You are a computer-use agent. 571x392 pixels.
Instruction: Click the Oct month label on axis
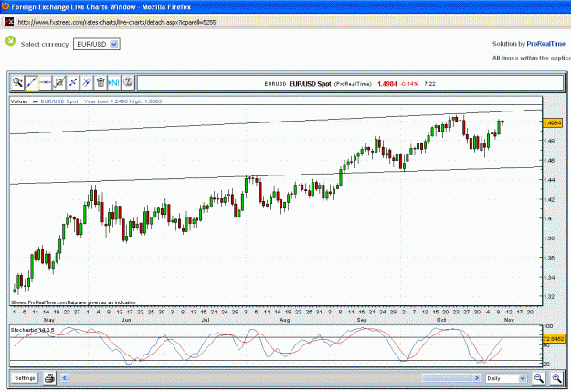pos(441,320)
